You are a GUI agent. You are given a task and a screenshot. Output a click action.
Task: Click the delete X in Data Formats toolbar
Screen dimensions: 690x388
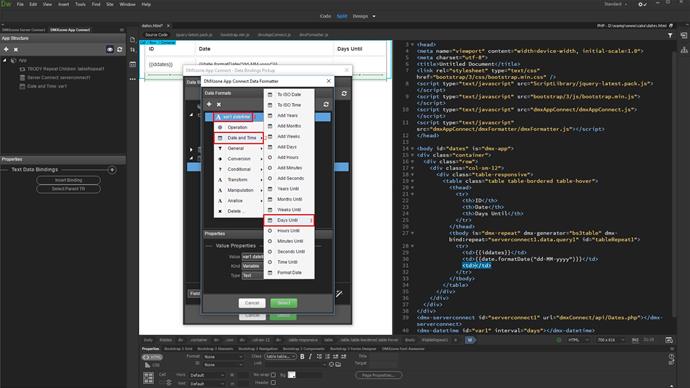coord(219,105)
